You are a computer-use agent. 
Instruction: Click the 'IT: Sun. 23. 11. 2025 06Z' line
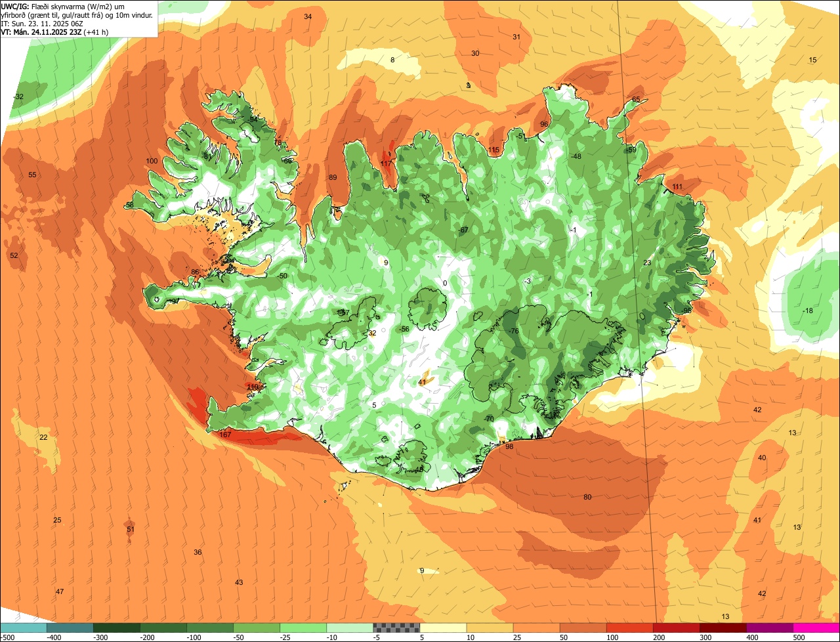42,24
